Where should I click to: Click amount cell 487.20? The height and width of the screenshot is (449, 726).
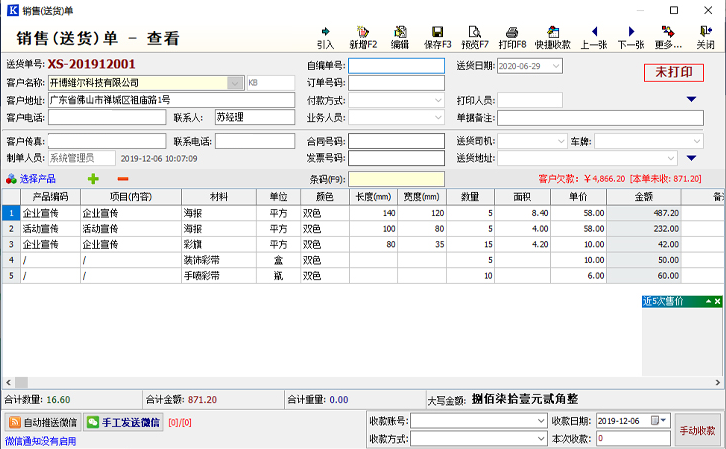[644, 213]
